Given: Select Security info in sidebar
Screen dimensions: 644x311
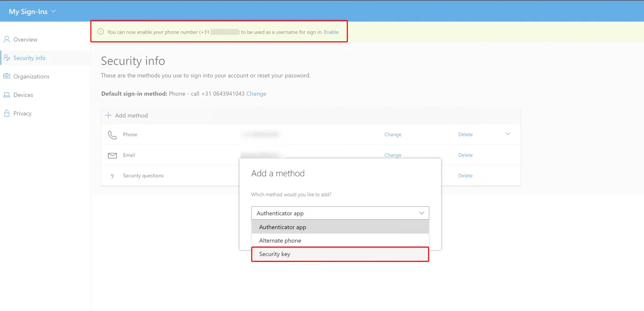Looking at the screenshot, I should (29, 58).
